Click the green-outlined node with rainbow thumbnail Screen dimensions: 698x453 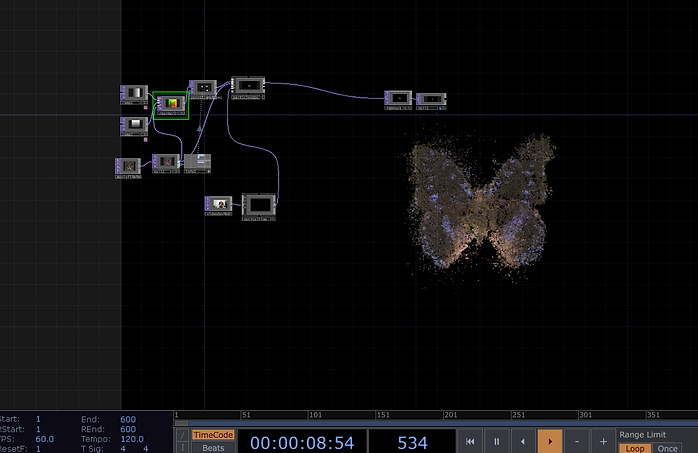[x=171, y=105]
